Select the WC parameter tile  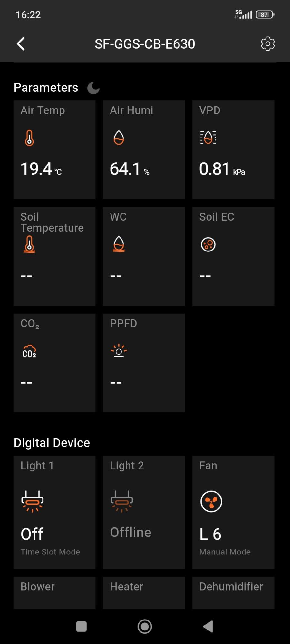(x=144, y=256)
